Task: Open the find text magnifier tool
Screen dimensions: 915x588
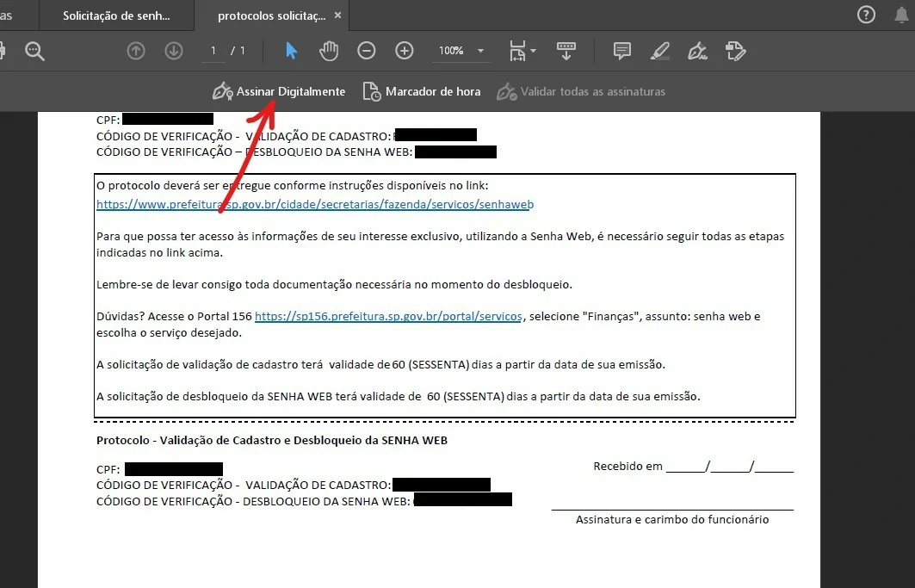Action: point(35,52)
